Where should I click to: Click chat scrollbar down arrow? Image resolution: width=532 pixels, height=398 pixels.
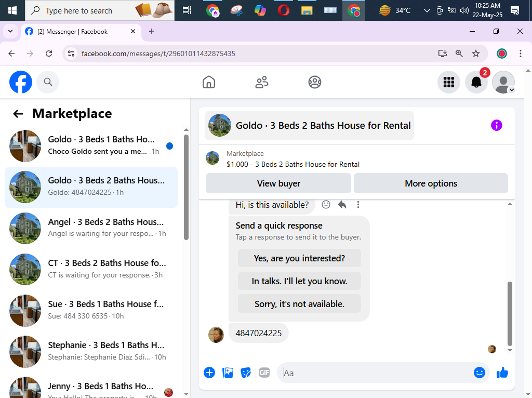[x=510, y=351]
